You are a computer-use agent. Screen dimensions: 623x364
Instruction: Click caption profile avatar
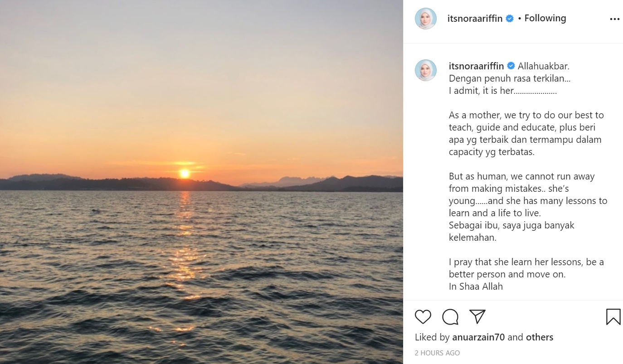[x=426, y=70]
